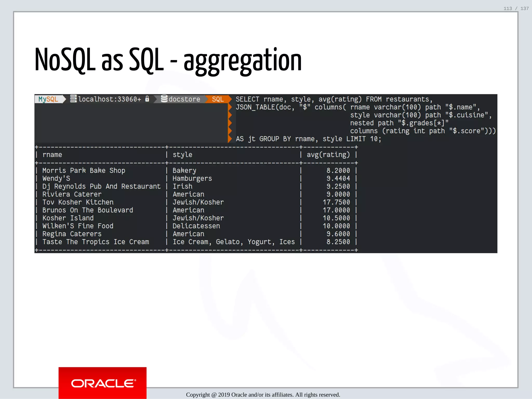The image size is (532, 399).
Task: Click the JSON_TABLE(doc, "$" query line
Action: click(358, 107)
